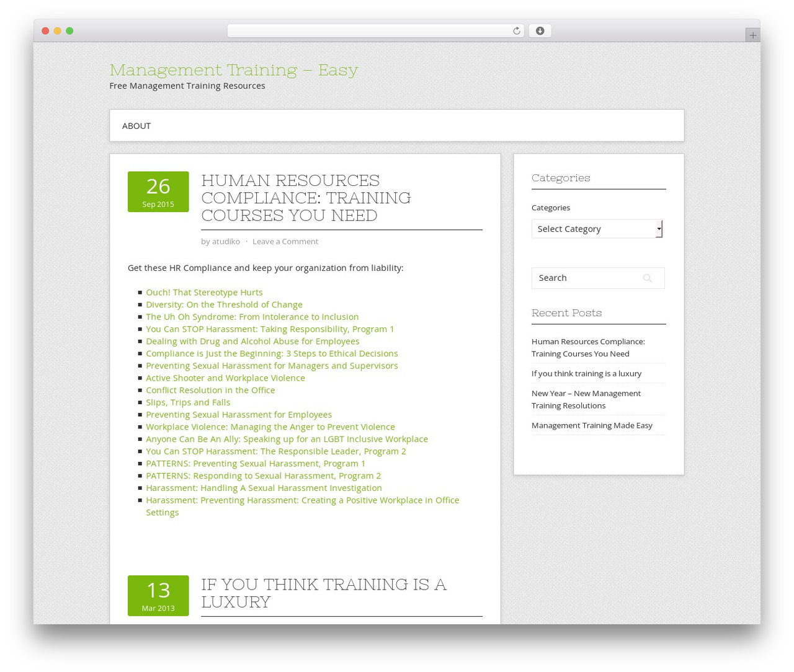Open Workplace Violence: Managing the Anger link
794x672 pixels.
(x=270, y=427)
